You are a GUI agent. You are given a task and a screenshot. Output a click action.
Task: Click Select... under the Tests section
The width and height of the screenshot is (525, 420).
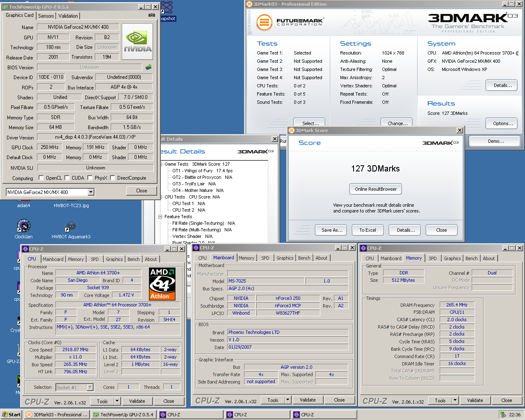coord(310,123)
